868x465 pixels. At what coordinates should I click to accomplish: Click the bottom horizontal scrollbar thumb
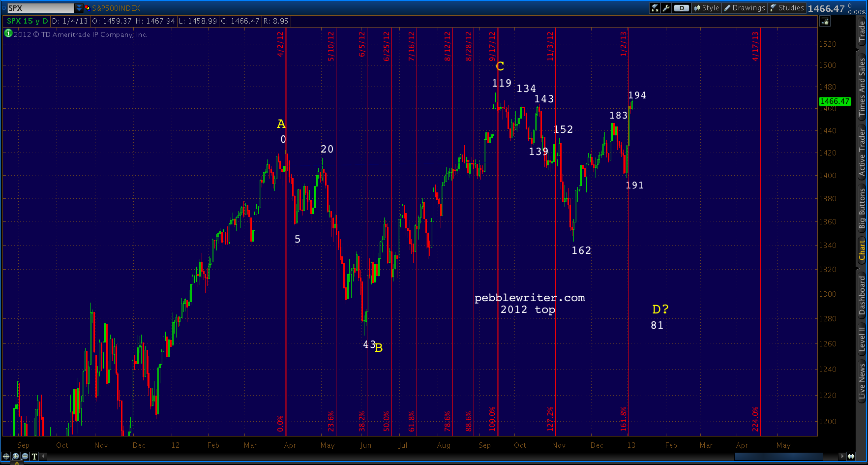click(x=778, y=456)
